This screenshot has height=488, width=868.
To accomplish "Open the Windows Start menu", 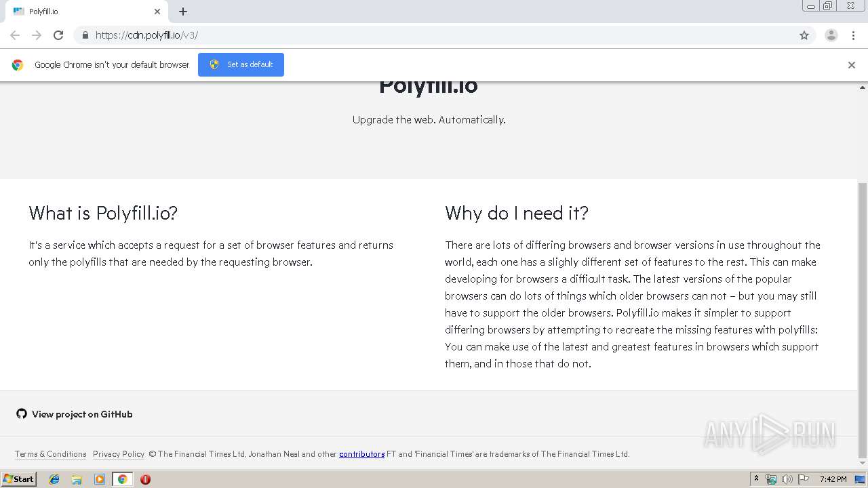I will 18,479.
